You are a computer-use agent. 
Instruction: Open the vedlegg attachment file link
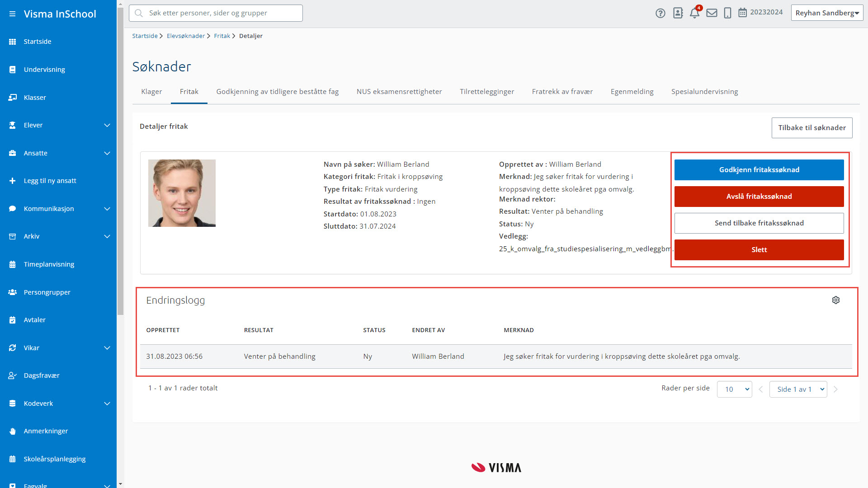click(586, 249)
